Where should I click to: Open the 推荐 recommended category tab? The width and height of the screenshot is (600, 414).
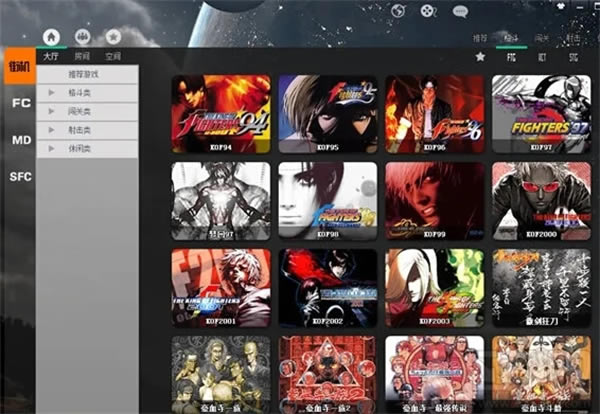pos(480,38)
